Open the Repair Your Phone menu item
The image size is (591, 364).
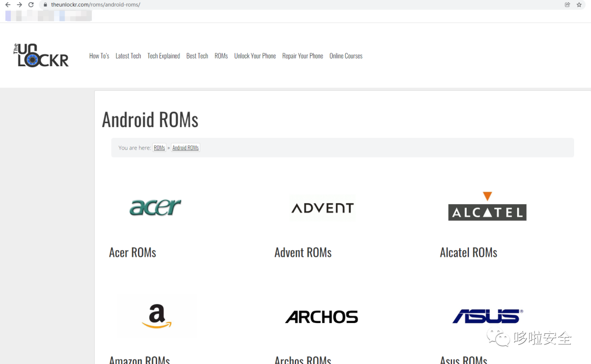click(x=303, y=56)
